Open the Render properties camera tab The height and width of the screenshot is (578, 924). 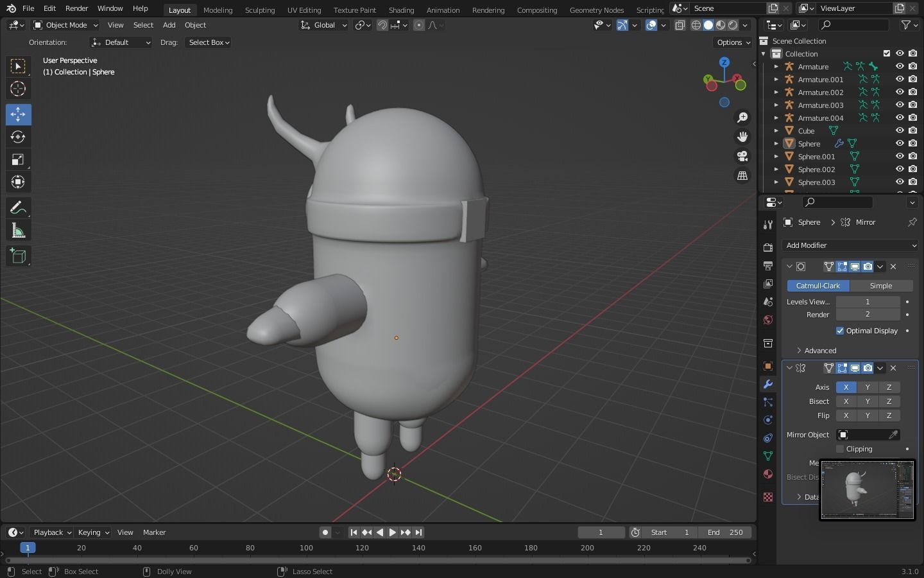coord(768,248)
